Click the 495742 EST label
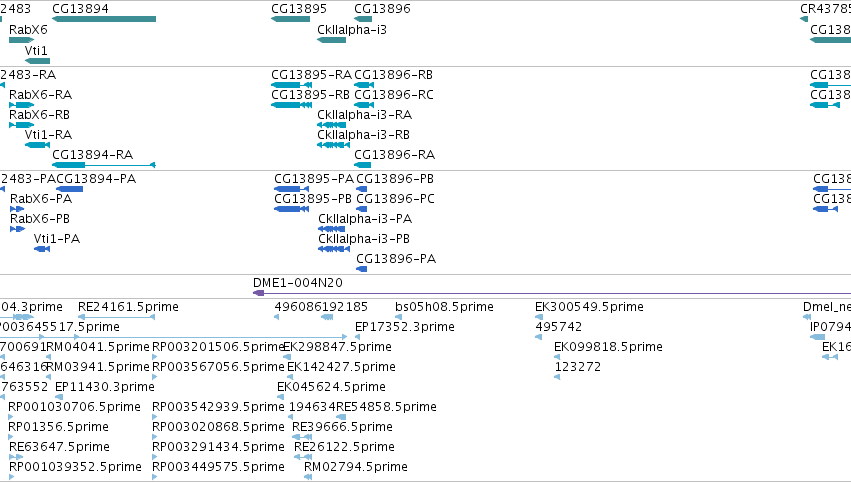 click(558, 327)
